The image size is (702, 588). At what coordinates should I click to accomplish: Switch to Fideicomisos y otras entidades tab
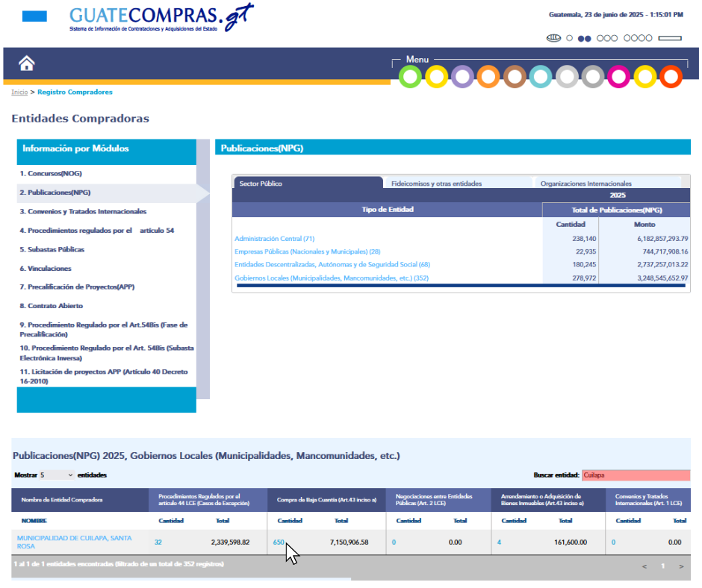point(436,184)
